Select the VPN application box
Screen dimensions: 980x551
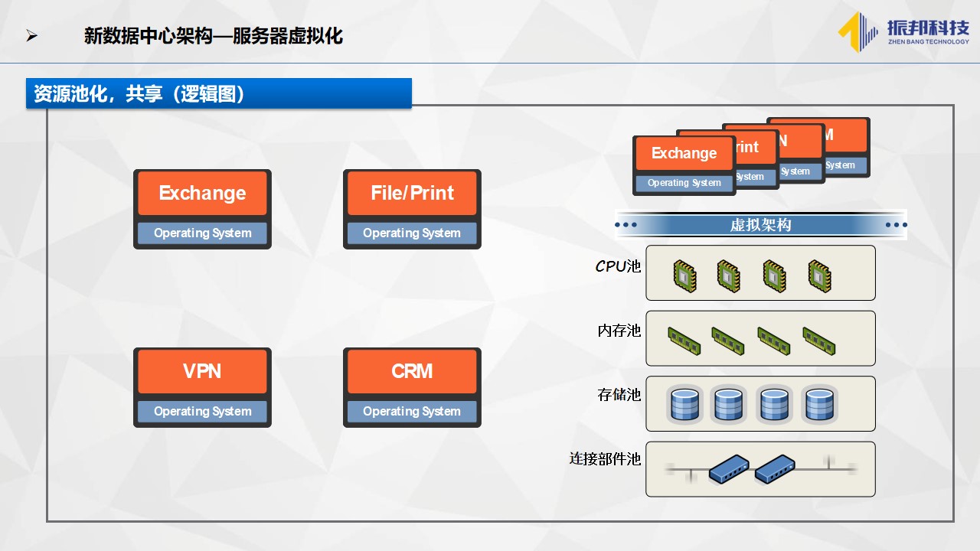[202, 372]
